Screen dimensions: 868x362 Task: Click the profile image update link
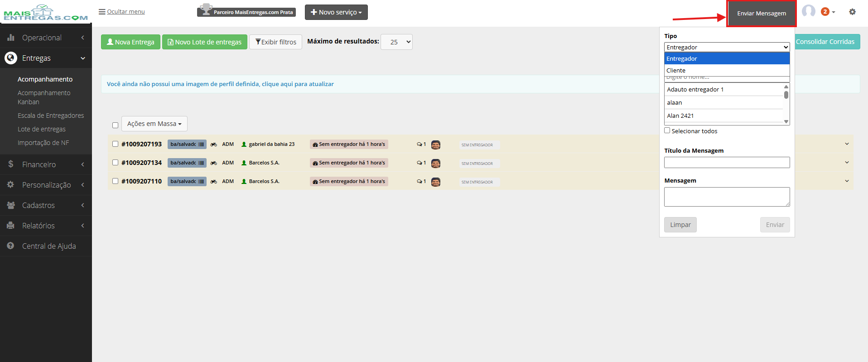point(220,84)
